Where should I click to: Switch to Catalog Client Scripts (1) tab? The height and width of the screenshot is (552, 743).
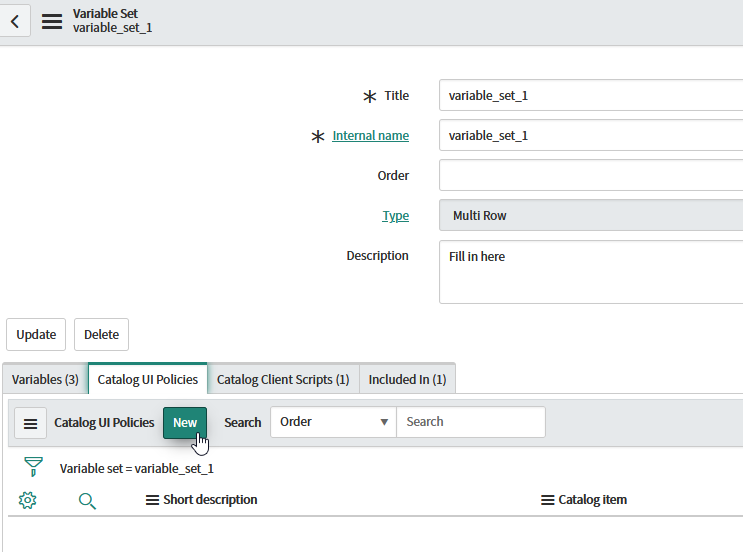(x=283, y=380)
